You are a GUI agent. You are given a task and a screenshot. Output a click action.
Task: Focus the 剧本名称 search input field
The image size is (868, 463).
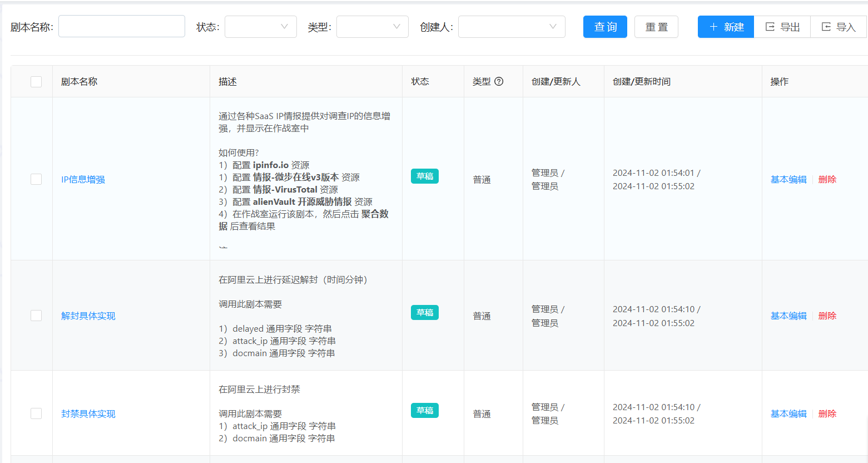coord(122,26)
